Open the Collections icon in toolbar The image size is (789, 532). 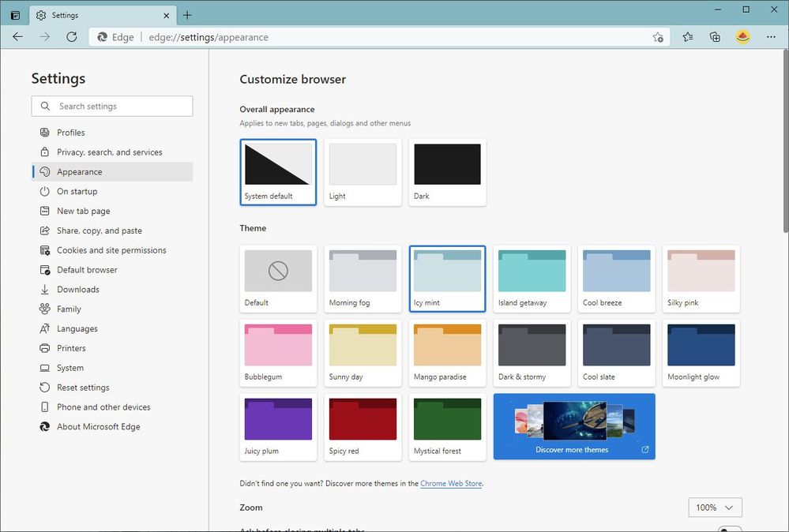(715, 37)
